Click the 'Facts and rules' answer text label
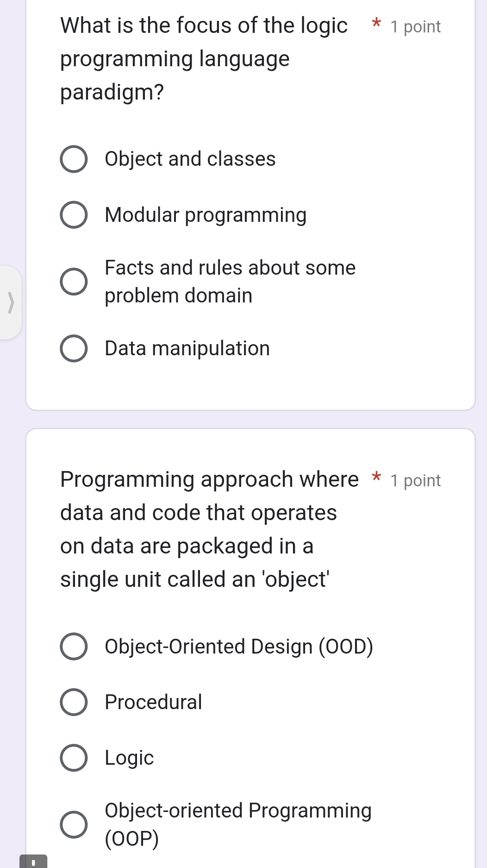Viewport: 487px width, 868px height. 230,281
